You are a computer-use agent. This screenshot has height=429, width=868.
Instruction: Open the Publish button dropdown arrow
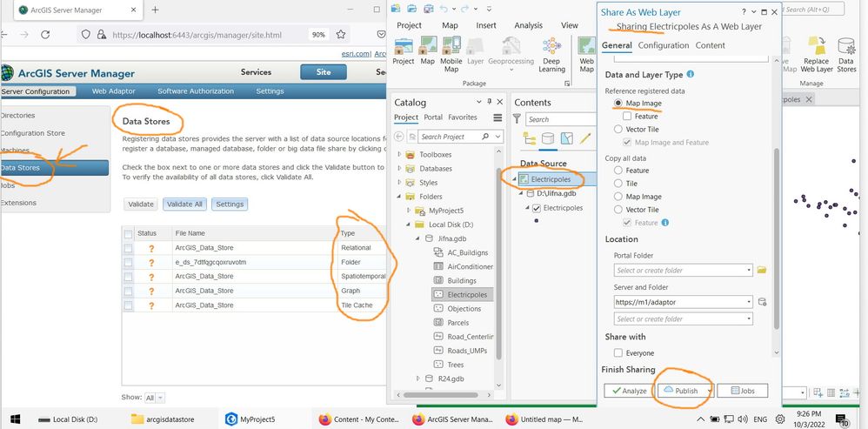click(x=709, y=391)
